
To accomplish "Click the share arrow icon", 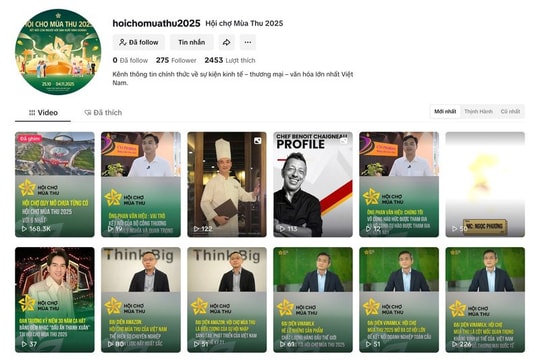I will (x=227, y=42).
